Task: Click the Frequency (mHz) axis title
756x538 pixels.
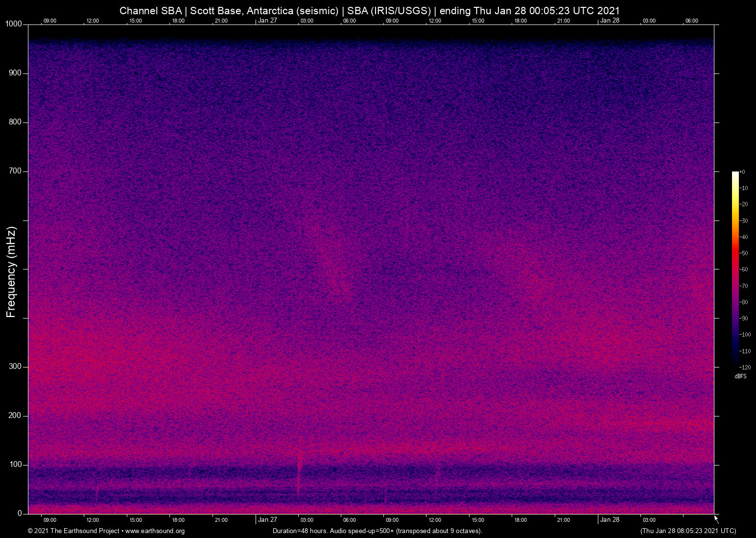Action: coord(11,272)
